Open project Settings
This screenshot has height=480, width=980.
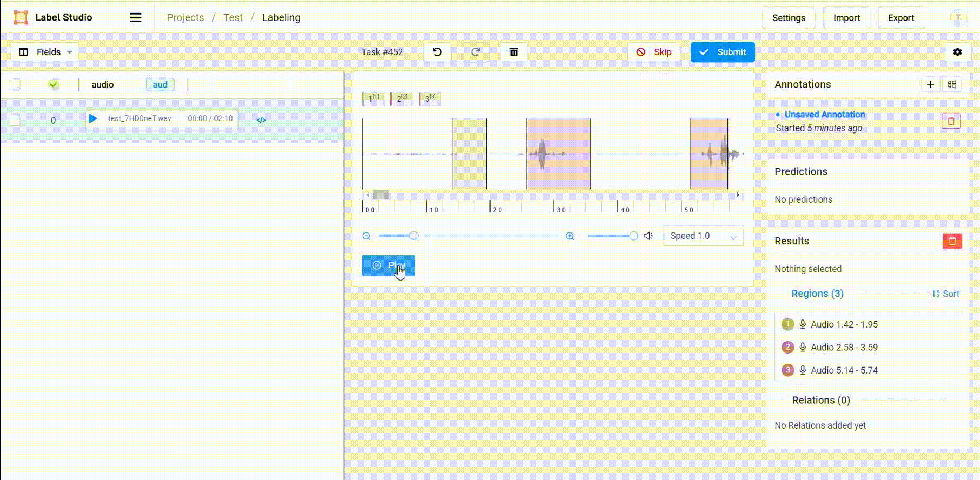tap(789, 18)
